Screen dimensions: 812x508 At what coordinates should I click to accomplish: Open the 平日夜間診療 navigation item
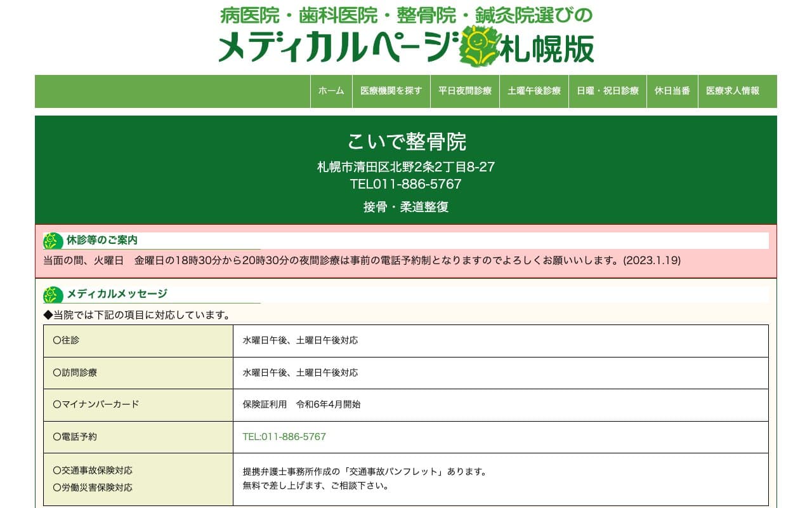tap(465, 91)
